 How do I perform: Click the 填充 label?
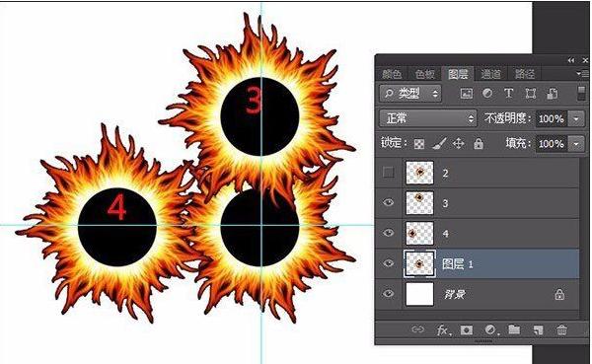click(x=518, y=143)
